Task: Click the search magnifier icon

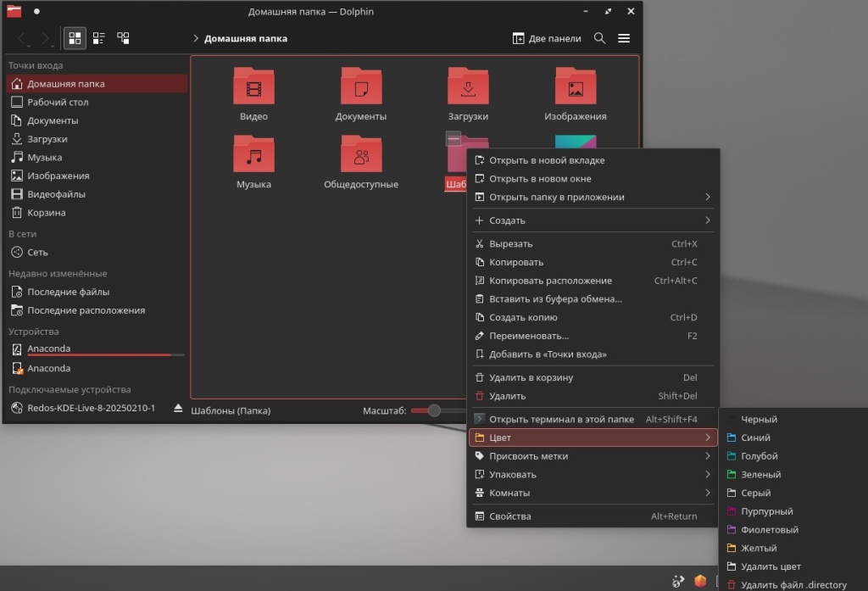Action: (x=599, y=38)
